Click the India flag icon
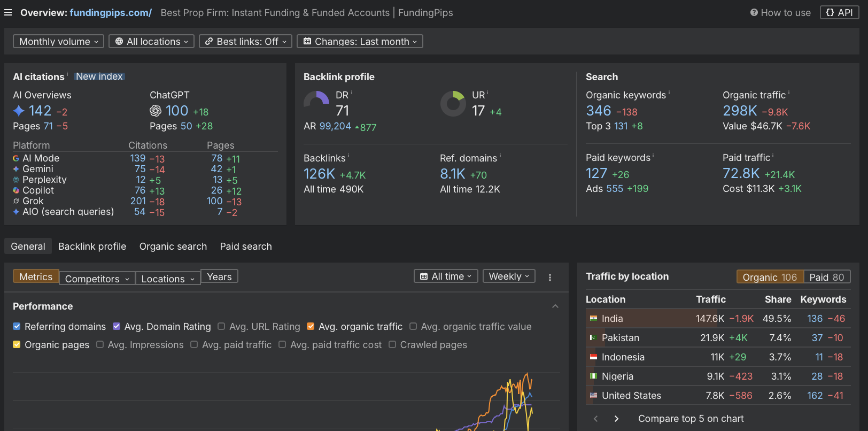 593,318
